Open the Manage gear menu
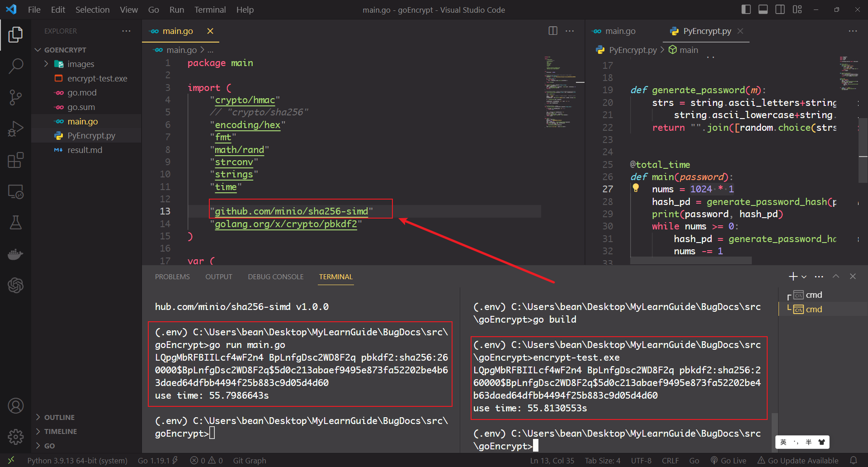Image resolution: width=868 pixels, height=467 pixels. click(x=15, y=437)
